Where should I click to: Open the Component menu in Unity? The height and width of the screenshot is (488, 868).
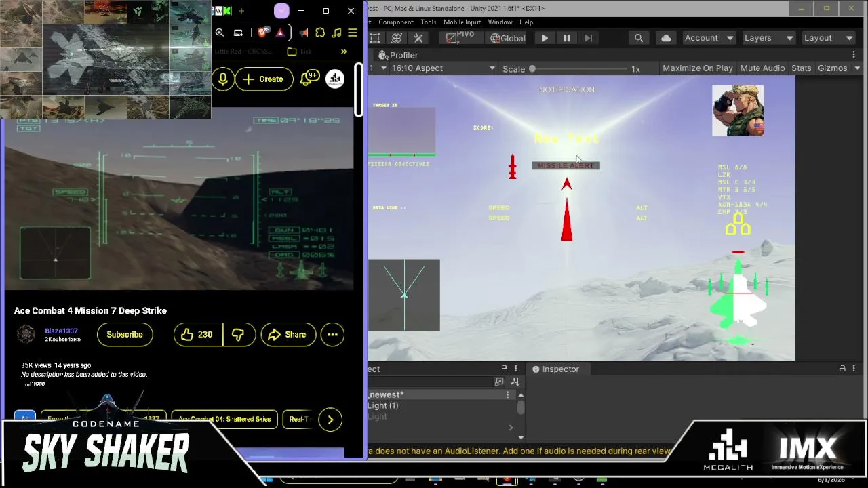[x=396, y=22]
